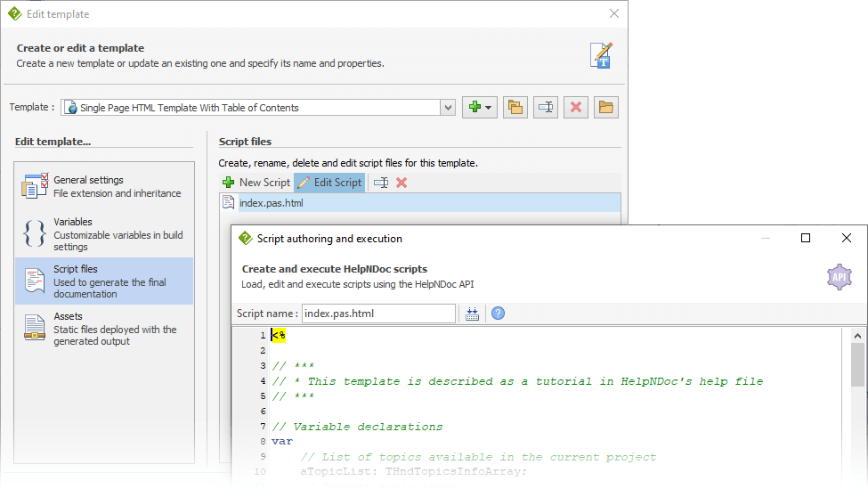The width and height of the screenshot is (868, 489).
Task: Click the comment about HelpNDoc's help file
Action: click(x=517, y=381)
